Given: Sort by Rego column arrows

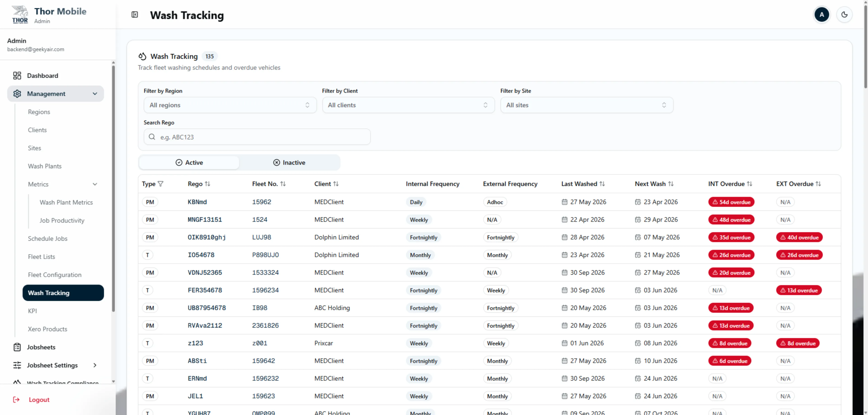Looking at the screenshot, I should click(x=208, y=184).
